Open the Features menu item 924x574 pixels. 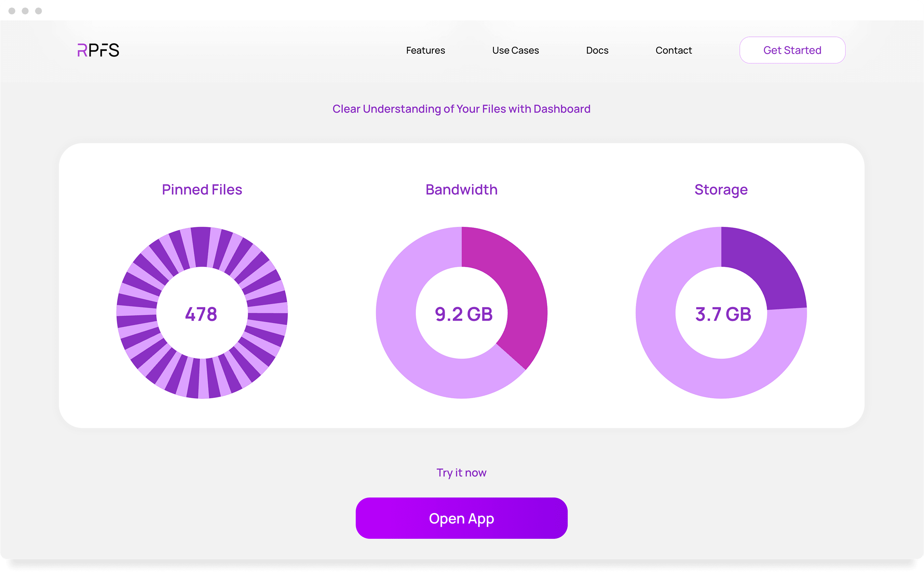click(425, 50)
